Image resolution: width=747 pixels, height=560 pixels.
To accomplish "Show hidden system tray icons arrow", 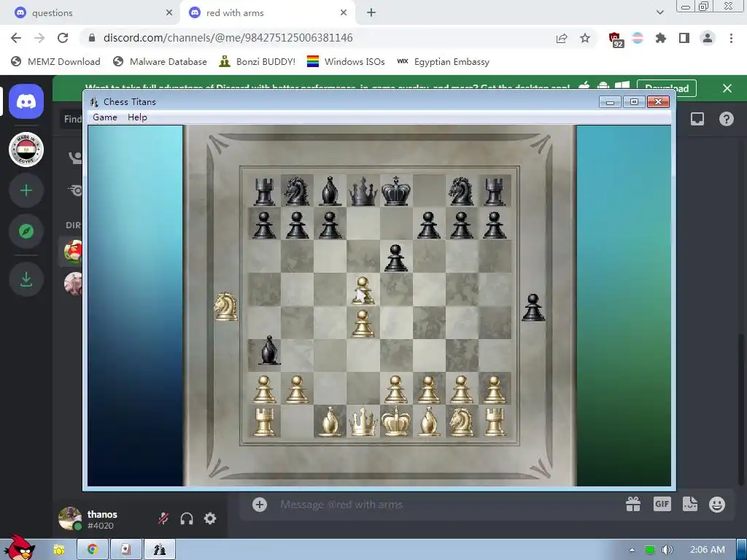I will [x=632, y=550].
